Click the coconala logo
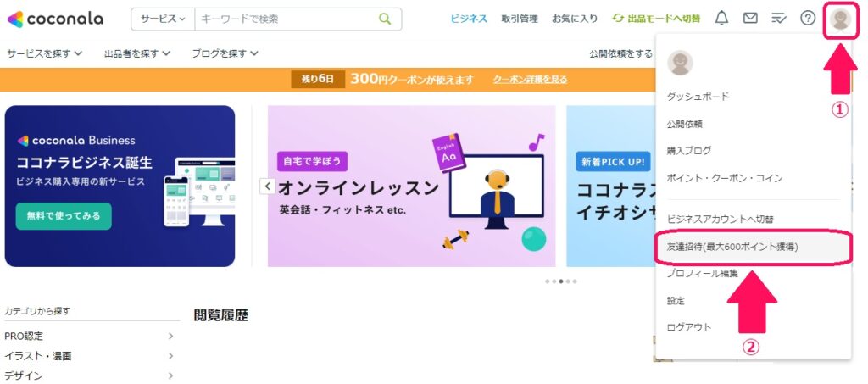Screen dimensions: 868x384 click(x=55, y=19)
